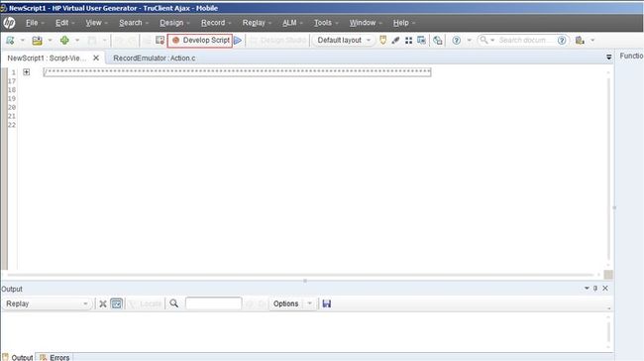The image size is (644, 361).
Task: Click the save output floppy disk icon
Action: pos(327,303)
